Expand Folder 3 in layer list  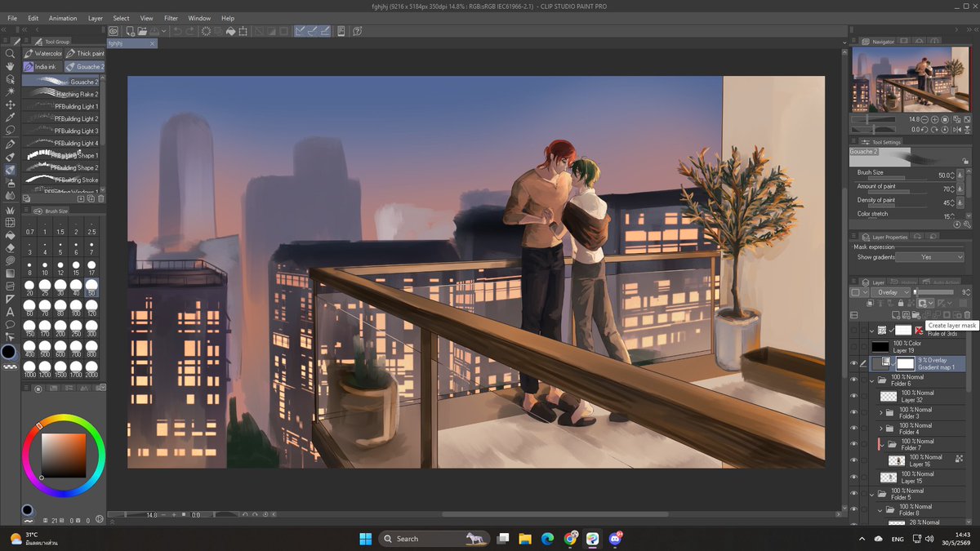tap(880, 412)
